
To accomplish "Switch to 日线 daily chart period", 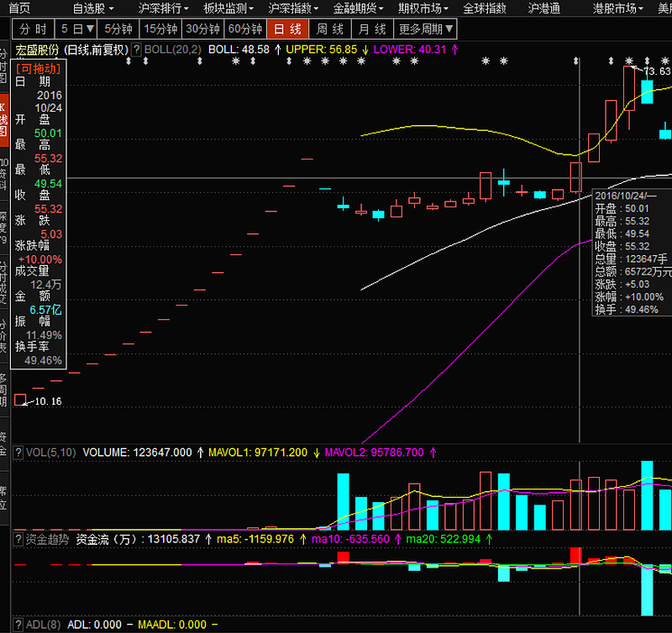I will point(287,29).
